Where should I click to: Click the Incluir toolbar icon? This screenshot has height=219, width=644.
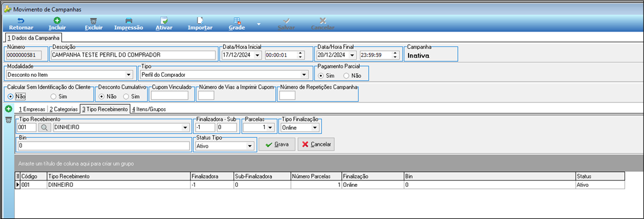click(56, 20)
